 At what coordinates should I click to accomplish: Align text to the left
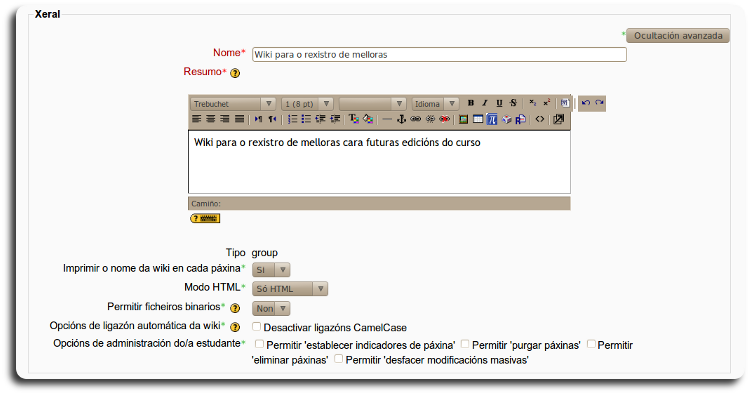point(196,119)
